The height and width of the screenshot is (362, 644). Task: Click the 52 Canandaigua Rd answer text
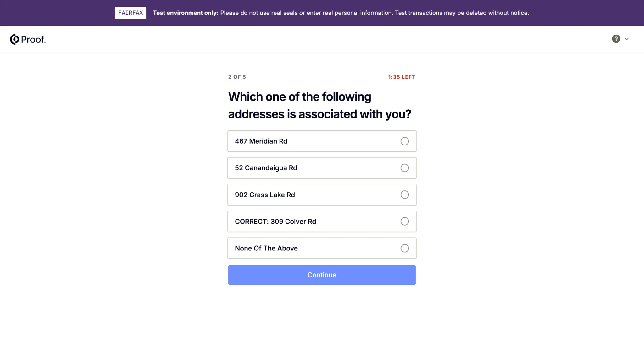[266, 168]
